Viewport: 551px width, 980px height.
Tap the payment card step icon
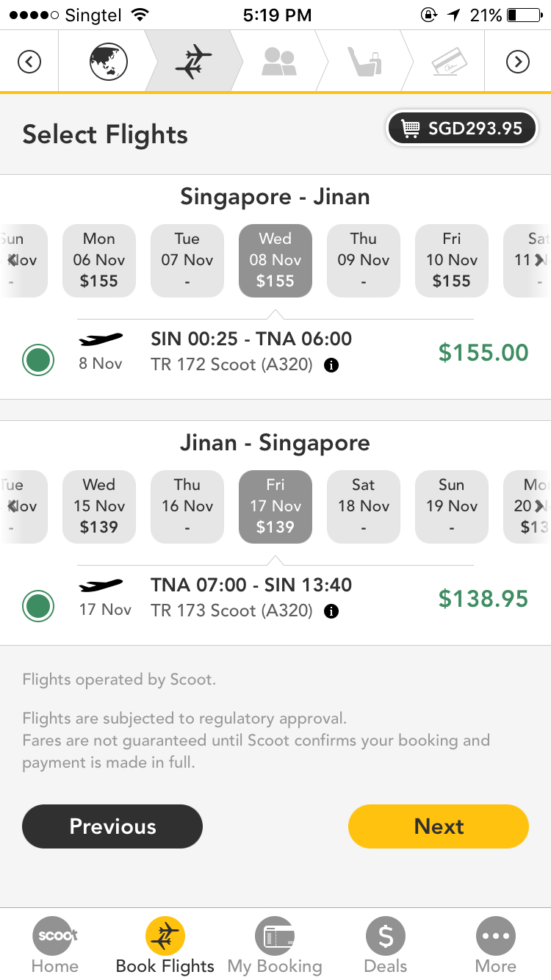click(450, 62)
